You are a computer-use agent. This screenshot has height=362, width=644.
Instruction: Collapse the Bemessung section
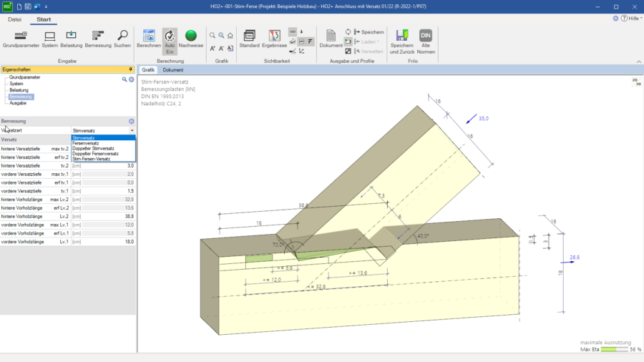point(131,122)
